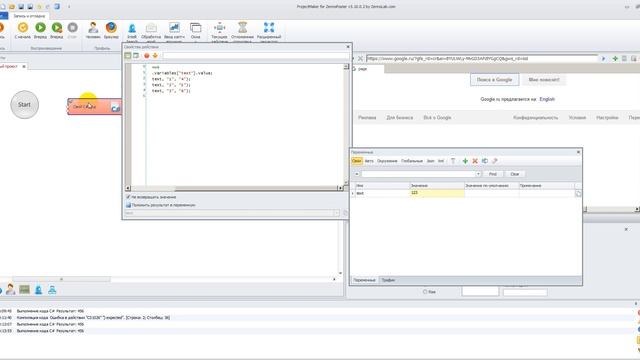
Task: Click the yellow value cell '123'
Action: pyautogui.click(x=437, y=193)
